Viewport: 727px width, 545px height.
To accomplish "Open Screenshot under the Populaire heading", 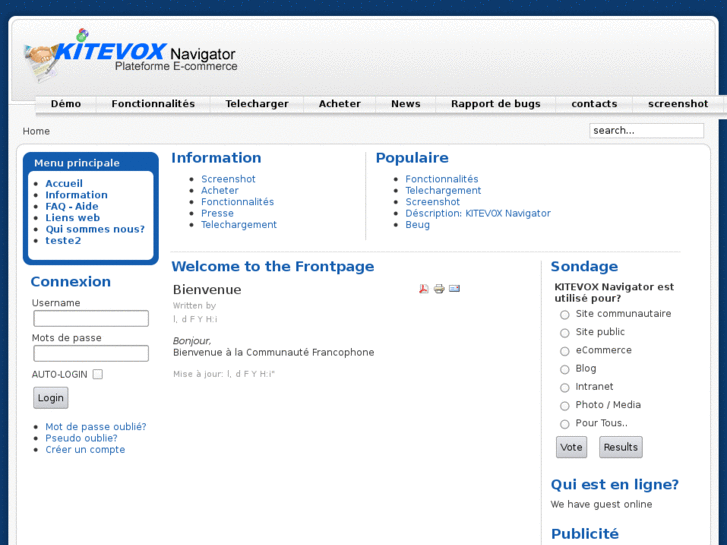I will point(433,202).
